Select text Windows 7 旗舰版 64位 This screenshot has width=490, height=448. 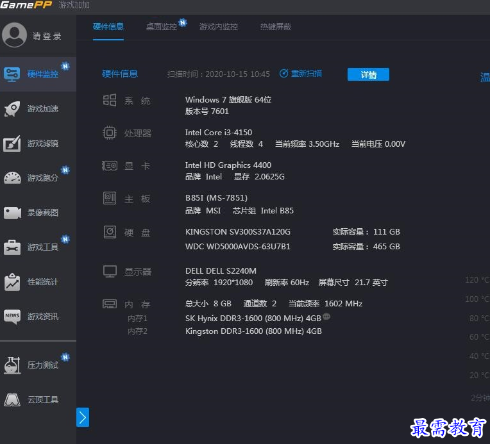point(228,100)
